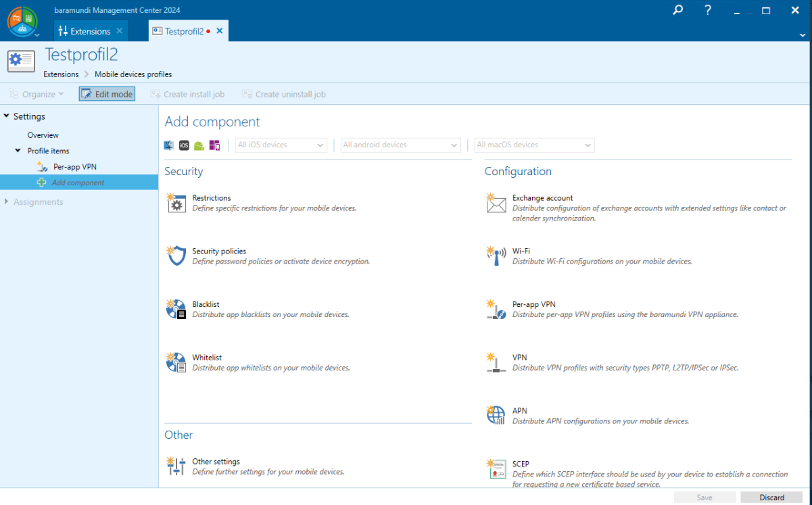Click the Restrictions component title
The height and width of the screenshot is (505, 812).
212,198
